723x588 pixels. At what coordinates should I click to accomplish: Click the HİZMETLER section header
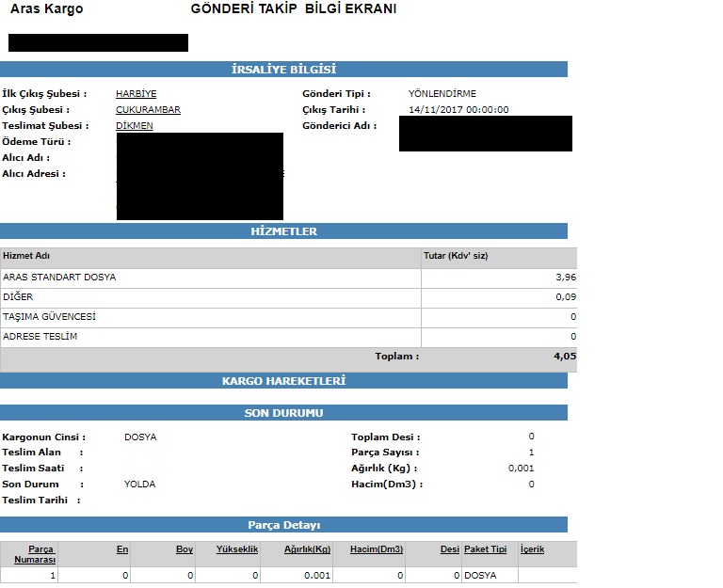[283, 231]
